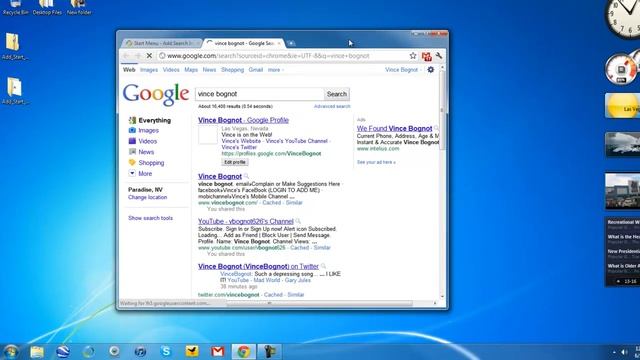Click the Chrome stop loading button

(149, 56)
